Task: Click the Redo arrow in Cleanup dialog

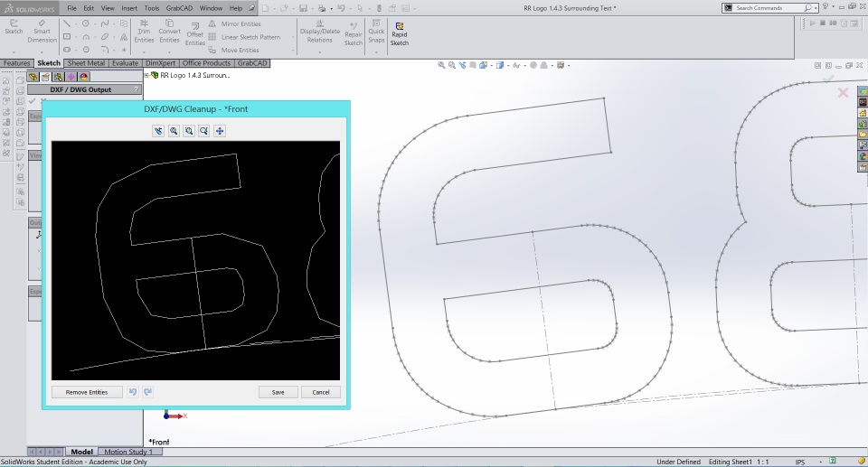Action: pyautogui.click(x=147, y=392)
